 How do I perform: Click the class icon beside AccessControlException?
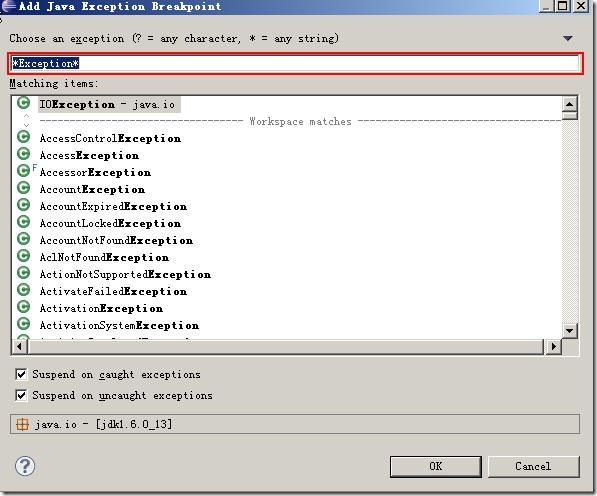24,137
